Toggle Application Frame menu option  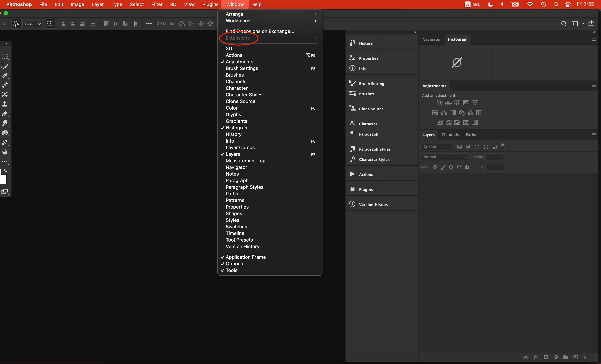(245, 257)
